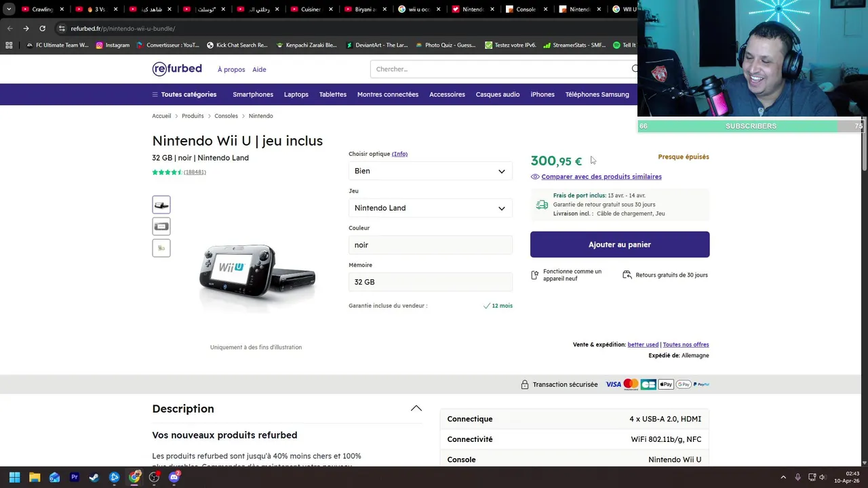Go to Consoles breadcrumb
This screenshot has height=488, width=868.
tap(226, 116)
